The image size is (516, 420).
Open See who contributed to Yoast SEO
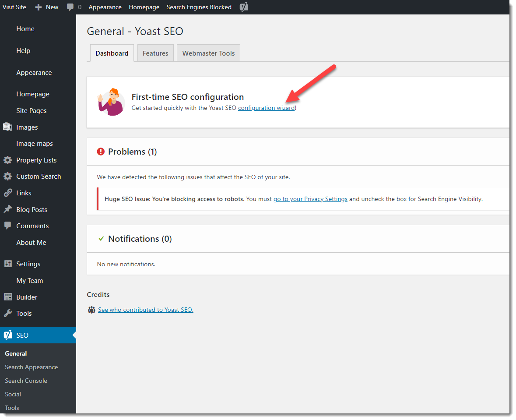pos(145,310)
